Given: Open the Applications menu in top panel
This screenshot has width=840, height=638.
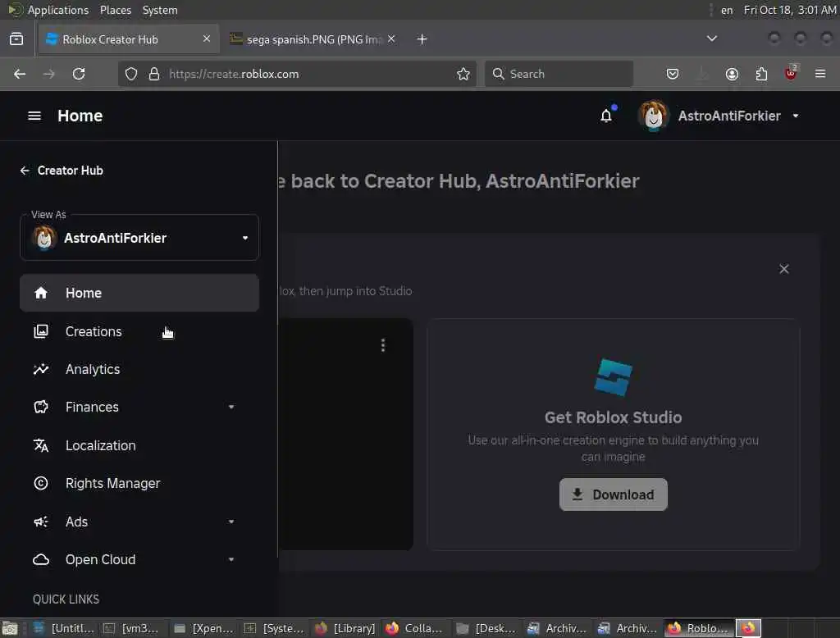Looking at the screenshot, I should click(58, 10).
